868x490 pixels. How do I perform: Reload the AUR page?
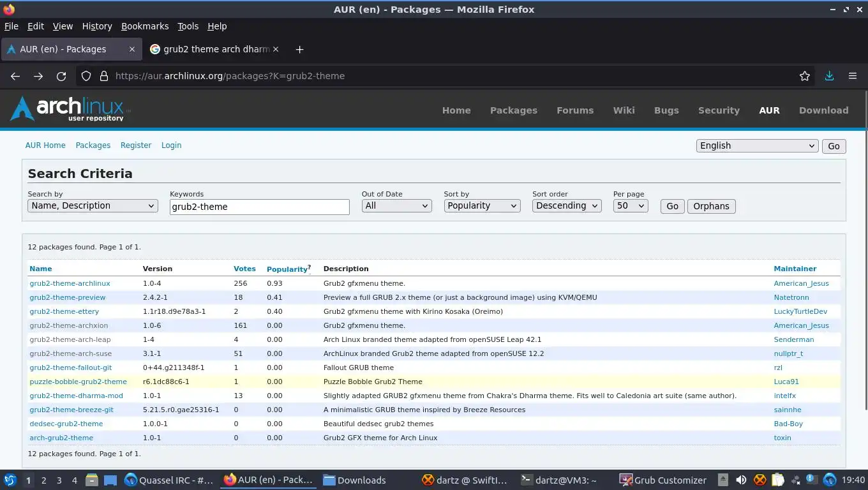pos(61,76)
